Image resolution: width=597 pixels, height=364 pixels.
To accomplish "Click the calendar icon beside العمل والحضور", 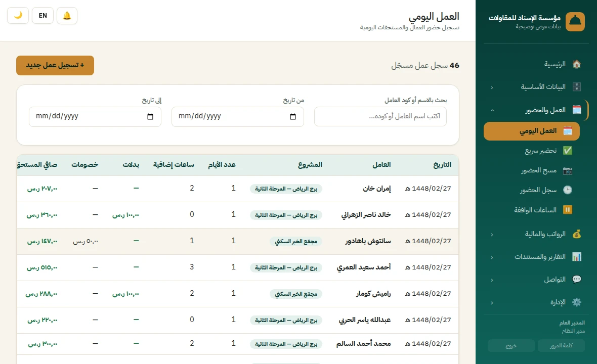I will click(576, 110).
